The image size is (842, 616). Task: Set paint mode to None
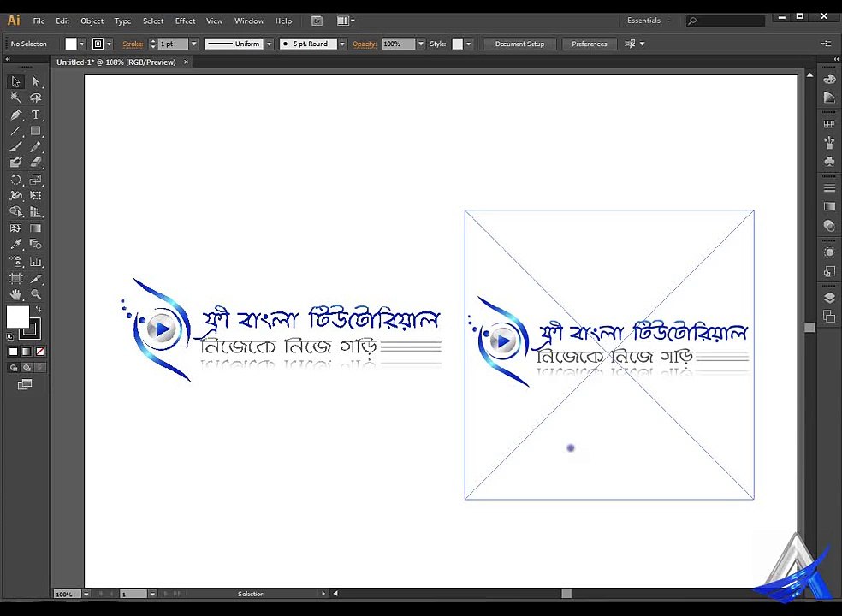tap(39, 352)
